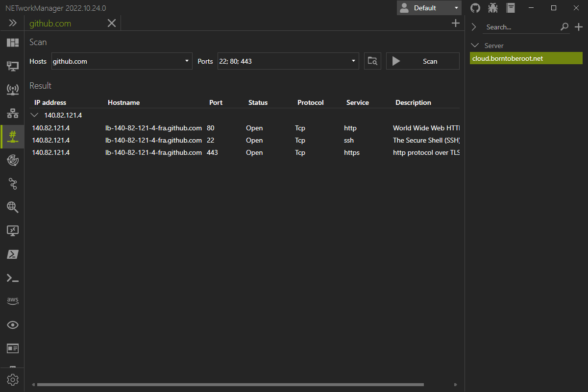This screenshot has width=588, height=392.
Task: Click the http service cell
Action: coord(350,128)
